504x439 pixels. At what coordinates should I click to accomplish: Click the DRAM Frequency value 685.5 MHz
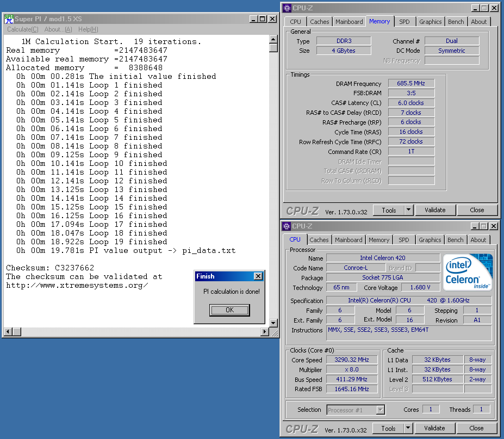(411, 83)
